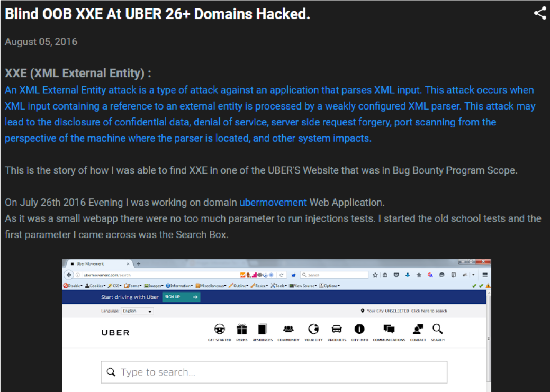Close the 'Uber Movement' browser tab
The image size is (550, 392).
[x=128, y=263]
